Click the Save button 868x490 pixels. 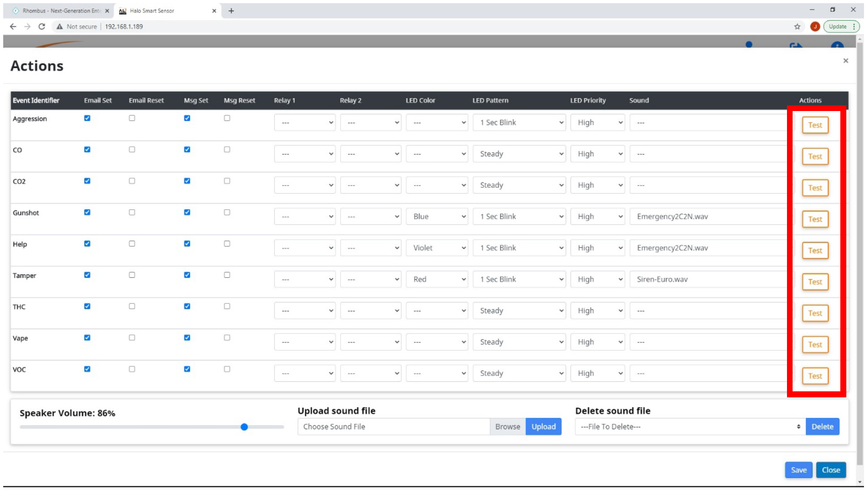pos(798,470)
